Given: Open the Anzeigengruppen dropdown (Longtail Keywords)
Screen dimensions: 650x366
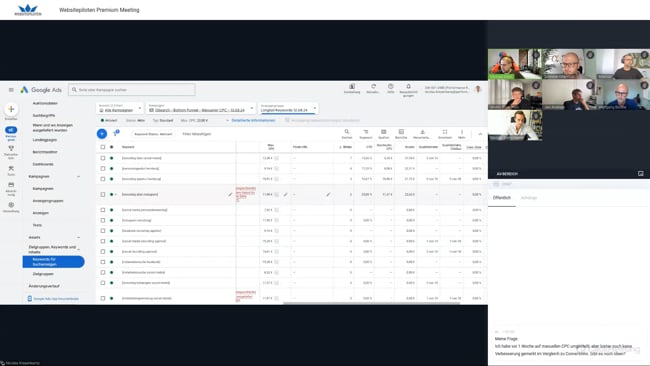Looking at the screenshot, I should 288,109.
